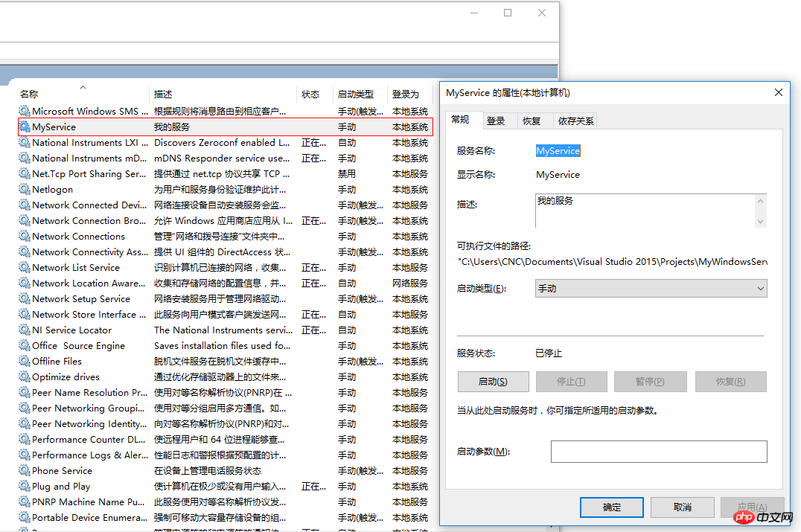Click the 取消 button
This screenshot has height=532, width=801.
tap(683, 507)
